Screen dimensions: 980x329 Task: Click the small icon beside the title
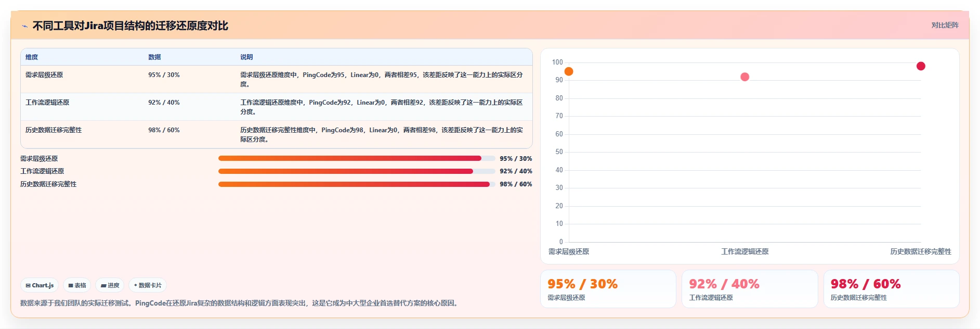[24, 26]
